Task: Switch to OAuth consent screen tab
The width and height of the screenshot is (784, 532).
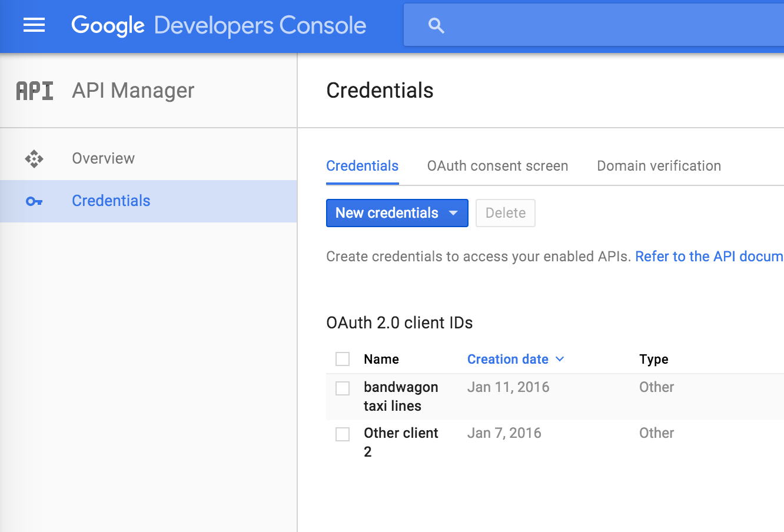Action: coord(498,166)
